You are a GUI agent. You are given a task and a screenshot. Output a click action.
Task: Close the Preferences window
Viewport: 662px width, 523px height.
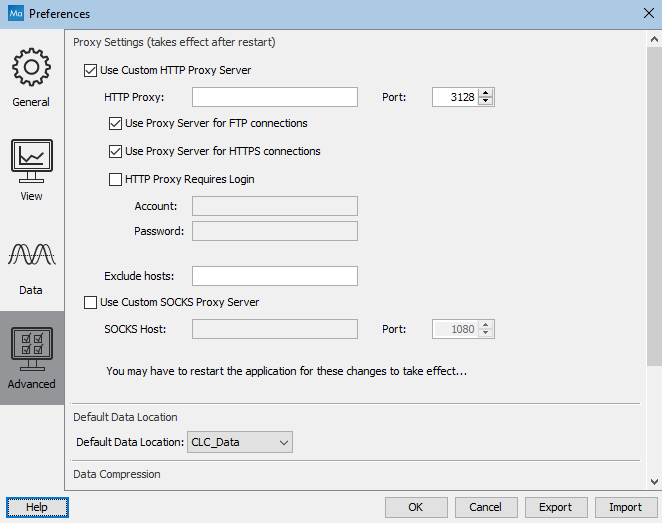[649, 14]
